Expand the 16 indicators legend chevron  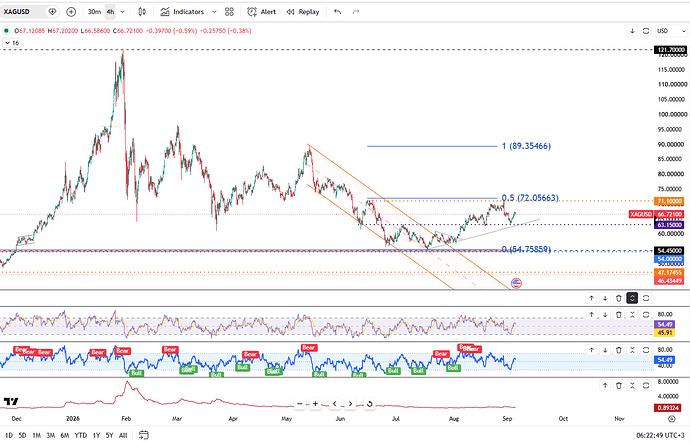(x=12, y=43)
